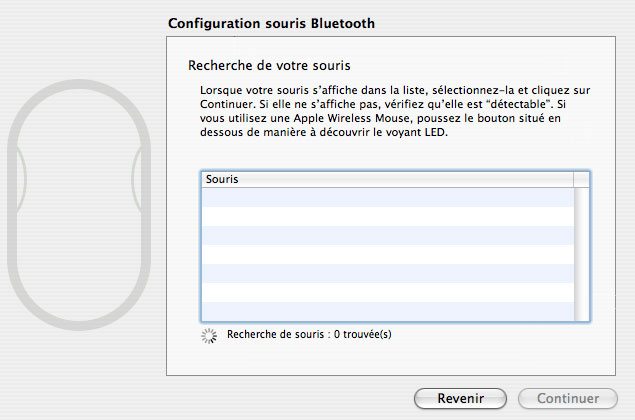The image size is (635, 420).
Task: Click the Continuer button
Action: pyautogui.click(x=568, y=398)
